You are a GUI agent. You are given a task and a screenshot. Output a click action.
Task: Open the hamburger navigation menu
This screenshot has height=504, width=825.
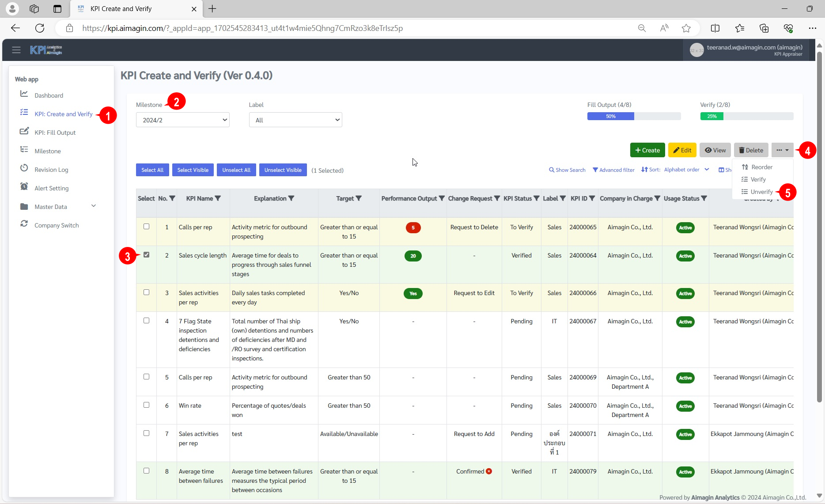tap(16, 49)
